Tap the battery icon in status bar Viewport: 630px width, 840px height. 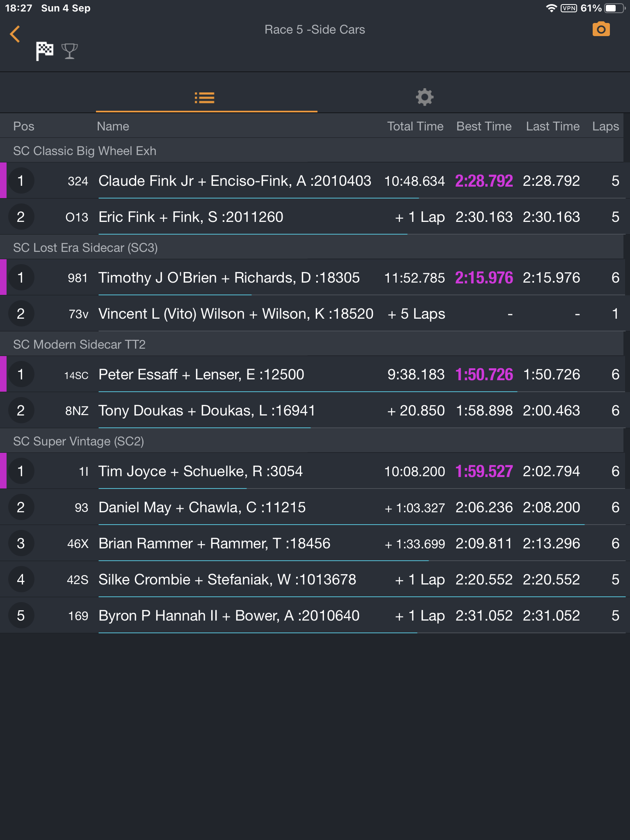click(613, 8)
